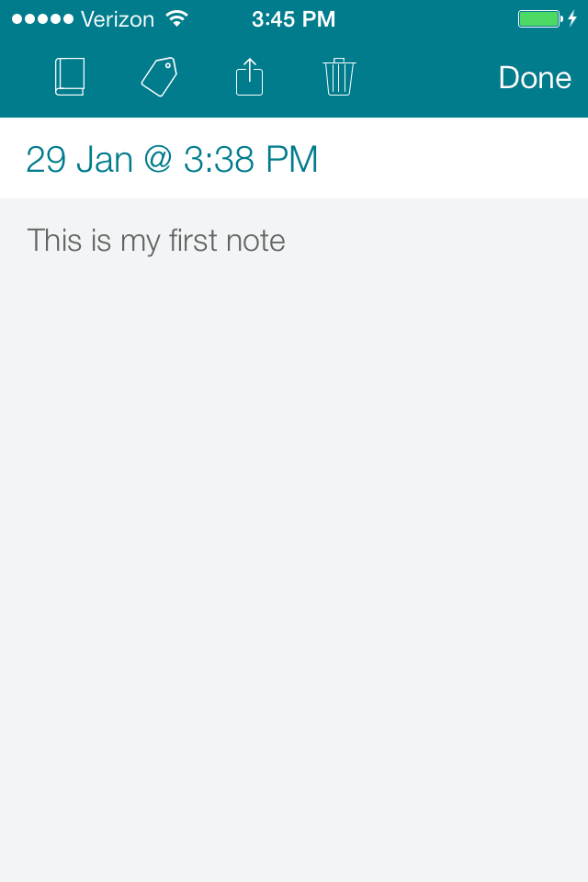588x882 pixels.
Task: Share the note using the share icon
Action: 249,77
